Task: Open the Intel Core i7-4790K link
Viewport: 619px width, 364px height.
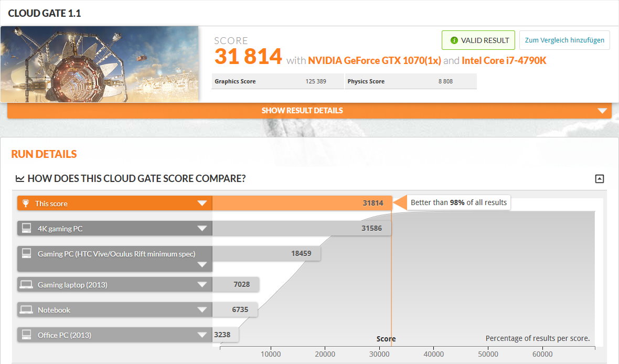Action: (x=504, y=60)
